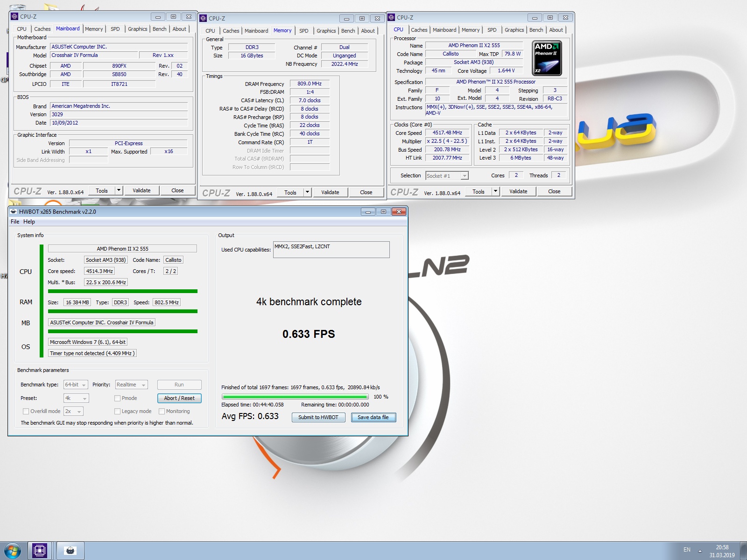The height and width of the screenshot is (560, 747).
Task: Click Show desktop button at taskbar end
Action: pos(743,551)
